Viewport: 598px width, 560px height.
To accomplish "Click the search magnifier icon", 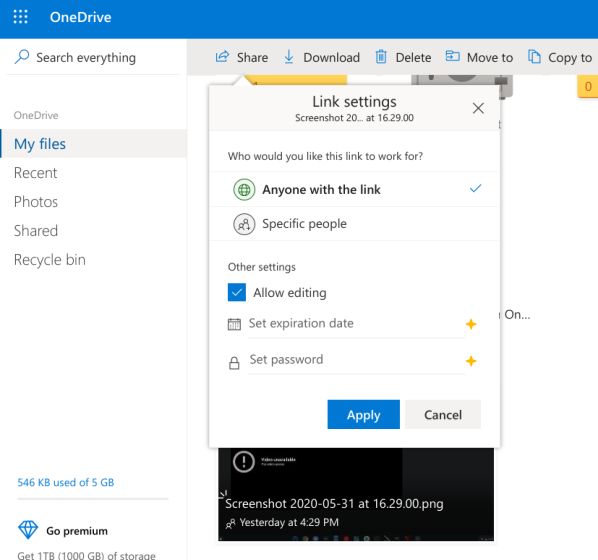I will tap(22, 57).
